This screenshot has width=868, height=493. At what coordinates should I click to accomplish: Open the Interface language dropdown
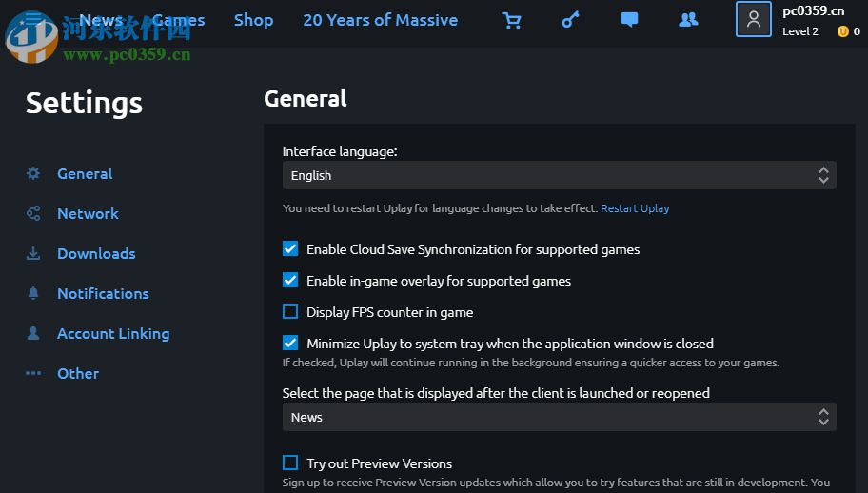click(559, 175)
